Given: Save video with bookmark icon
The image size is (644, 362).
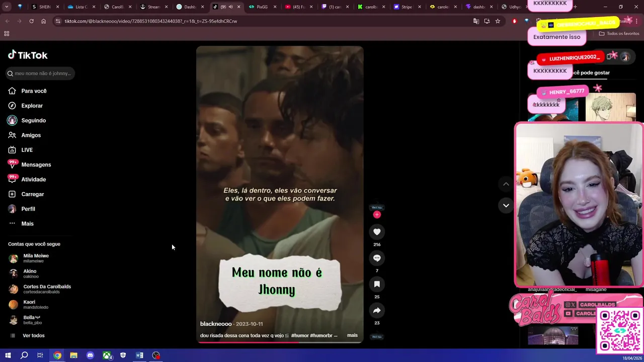Looking at the screenshot, I should 377,284.
